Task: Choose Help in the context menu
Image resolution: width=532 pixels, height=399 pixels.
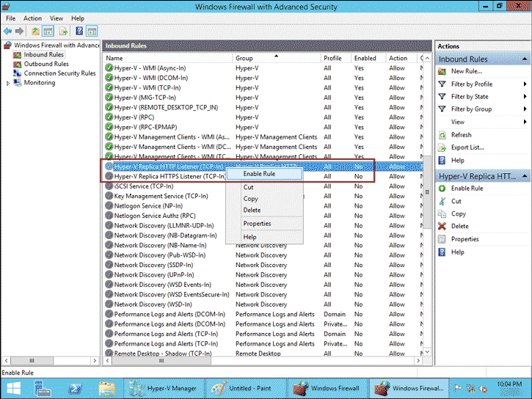Action: pyautogui.click(x=265, y=237)
